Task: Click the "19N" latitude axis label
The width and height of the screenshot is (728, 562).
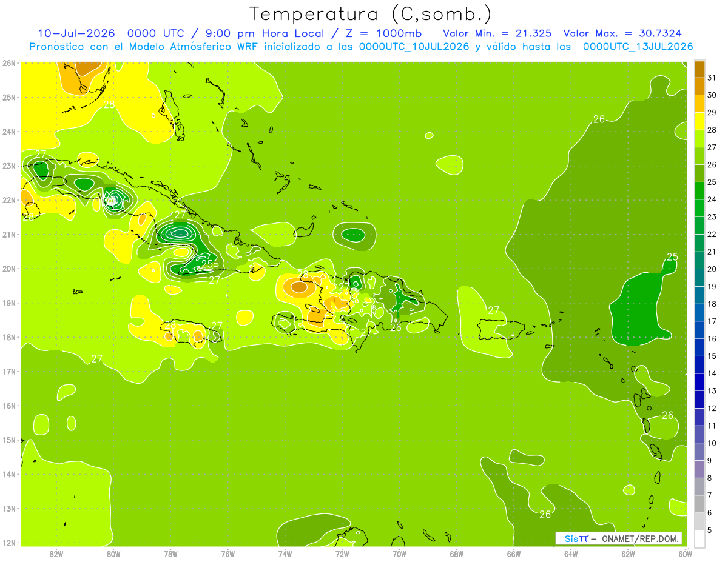Action: tap(8, 303)
